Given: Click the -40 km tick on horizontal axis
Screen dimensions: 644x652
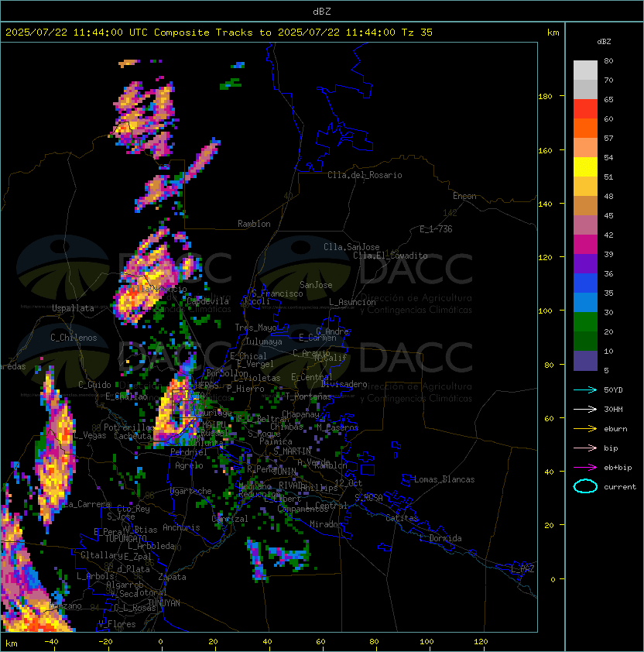Looking at the screenshot, I should click(51, 642).
